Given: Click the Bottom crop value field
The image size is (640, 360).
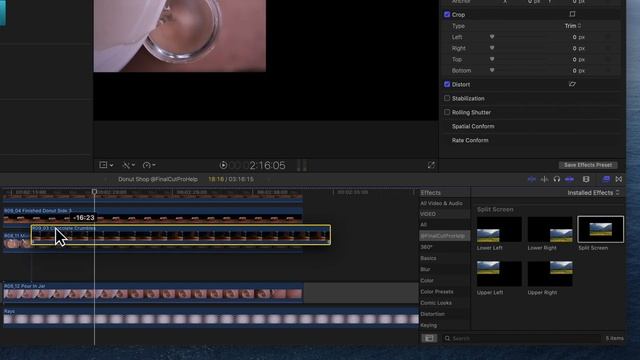Looking at the screenshot, I should coord(578,71).
